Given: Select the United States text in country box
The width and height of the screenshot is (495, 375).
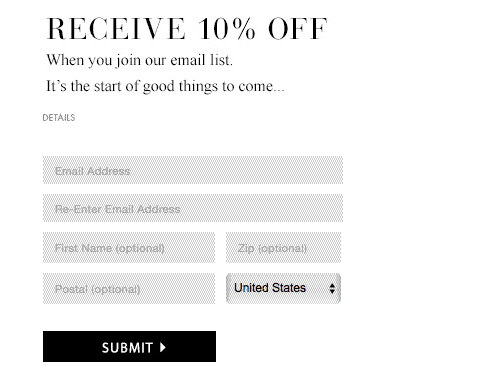Looking at the screenshot, I should click(x=270, y=288).
